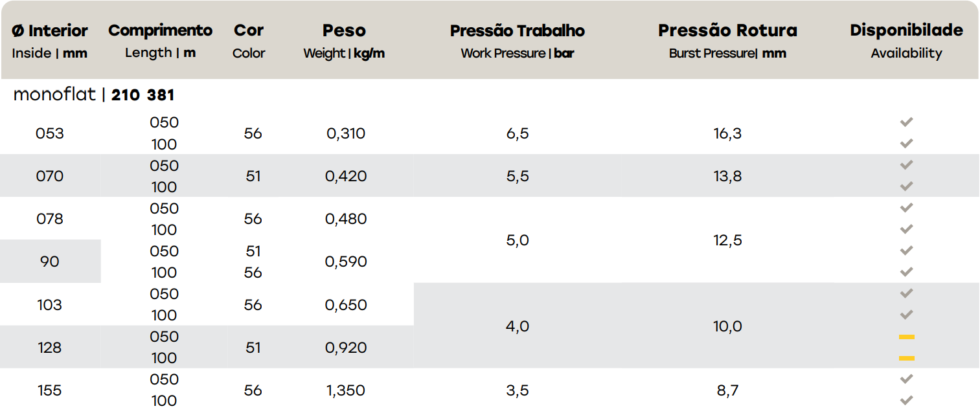Click the first checkmark in row 103
Image resolution: width=980 pixels, height=413 pixels.
tap(906, 293)
